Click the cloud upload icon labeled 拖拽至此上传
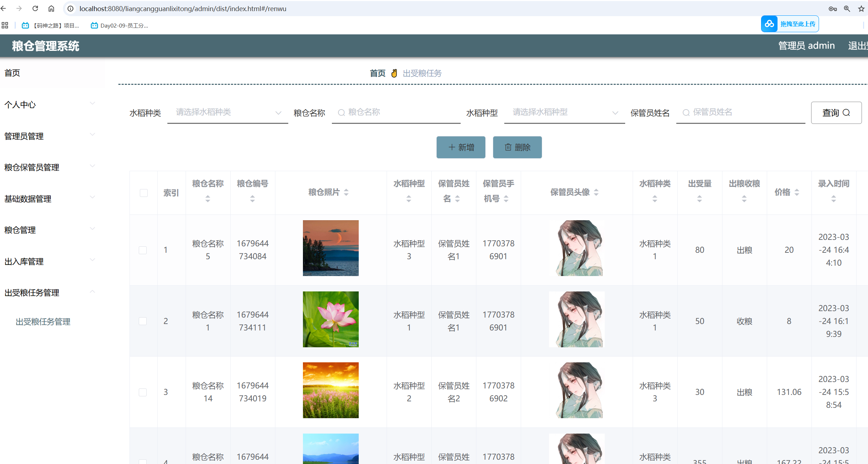Viewport: 868px width, 464px height. (769, 24)
